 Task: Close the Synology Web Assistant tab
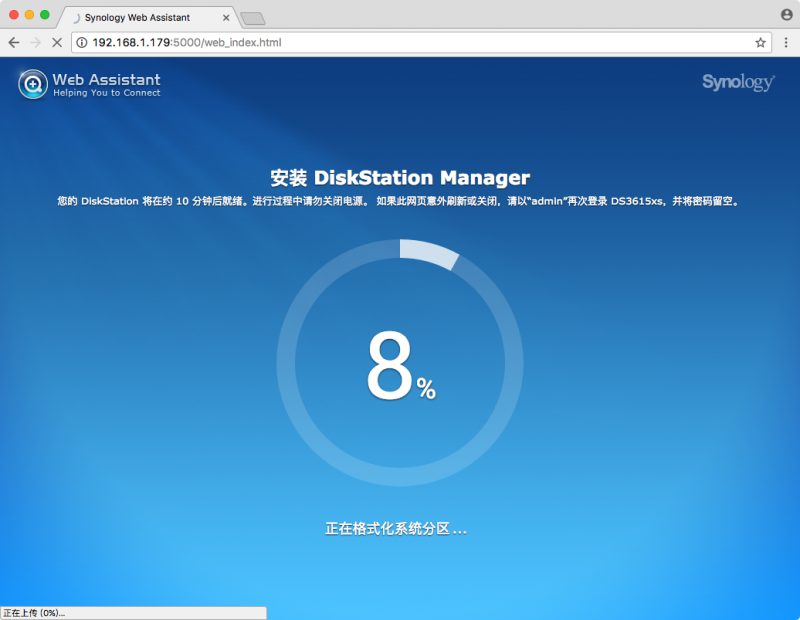[x=226, y=17]
